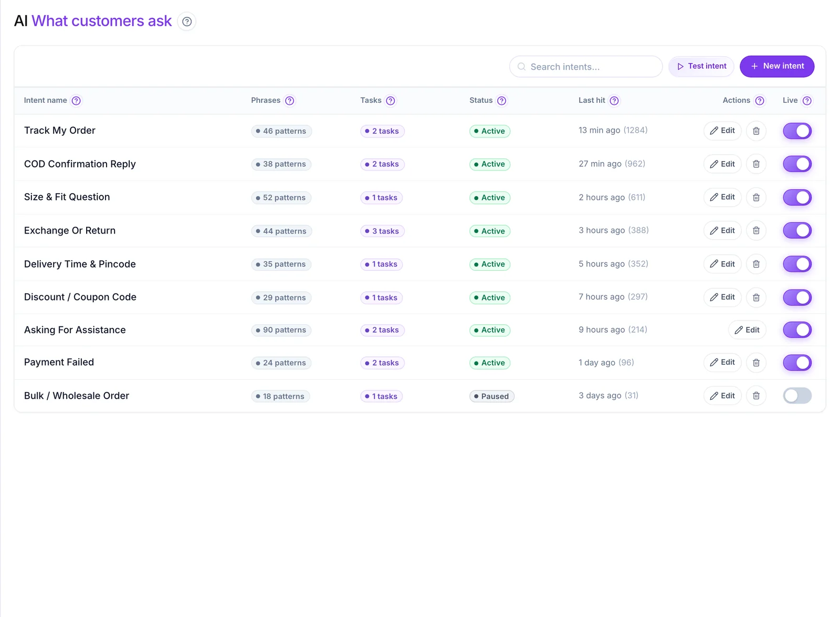
Task: Delete the Exchange Or Return intent
Action: click(x=756, y=230)
